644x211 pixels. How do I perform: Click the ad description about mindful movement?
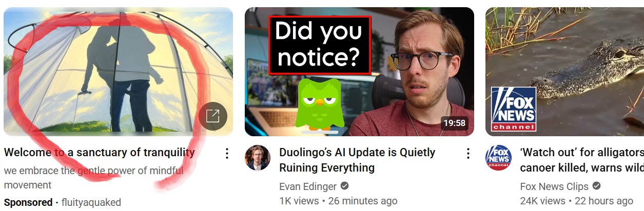(93, 178)
